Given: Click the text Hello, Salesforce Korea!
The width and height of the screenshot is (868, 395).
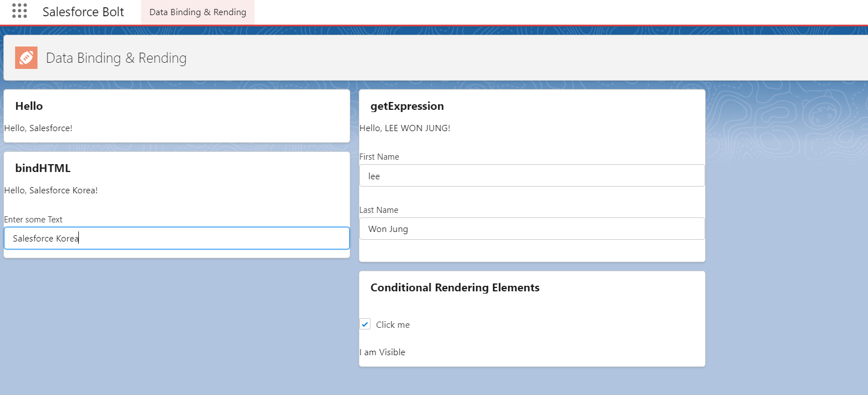Looking at the screenshot, I should [x=51, y=190].
